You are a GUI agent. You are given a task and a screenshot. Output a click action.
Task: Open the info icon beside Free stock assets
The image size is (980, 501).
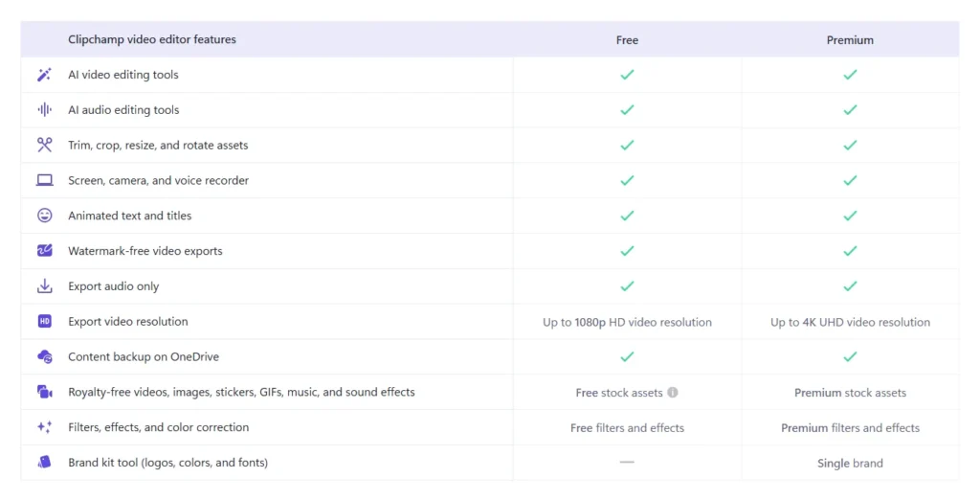[673, 393]
